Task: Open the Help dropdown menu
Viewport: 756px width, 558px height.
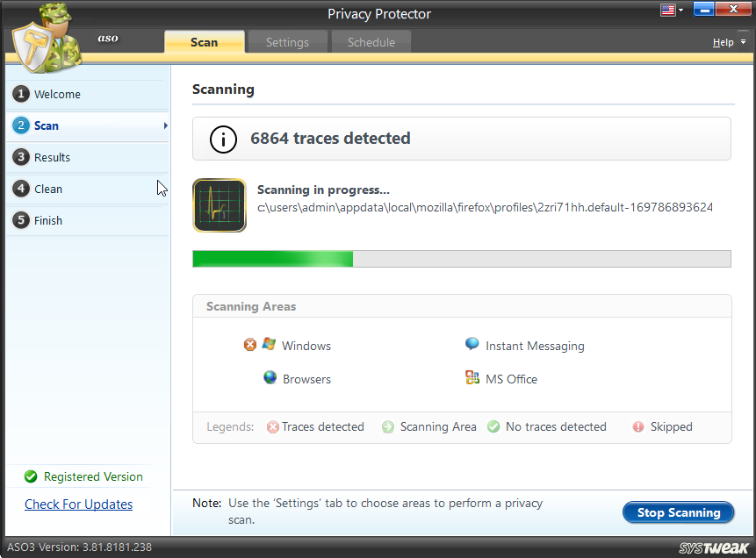Action: 729,41
